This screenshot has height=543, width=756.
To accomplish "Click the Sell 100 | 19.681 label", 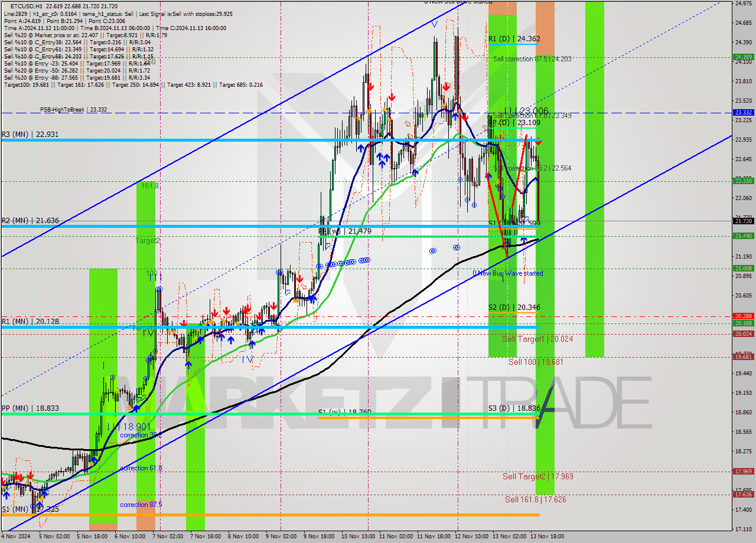I will pyautogui.click(x=536, y=362).
